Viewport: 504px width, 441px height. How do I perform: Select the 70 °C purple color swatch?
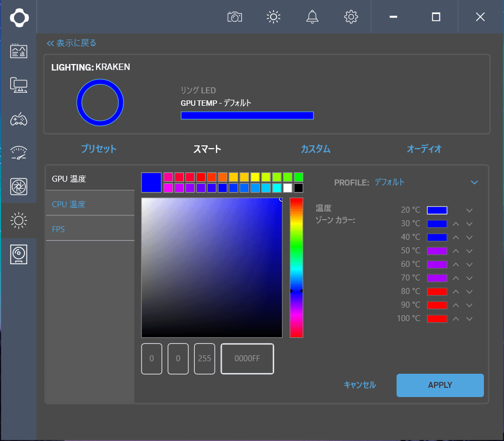pos(437,278)
